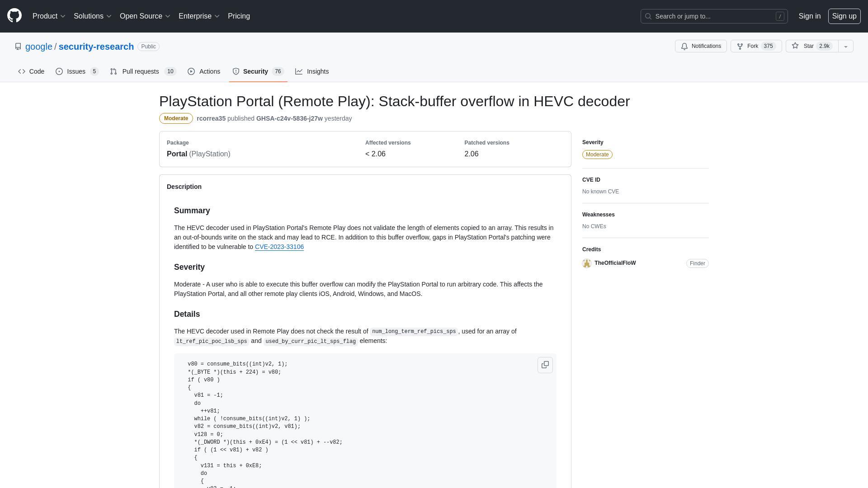
Task: Click the rcorrea35 publisher profile link
Action: (x=211, y=118)
